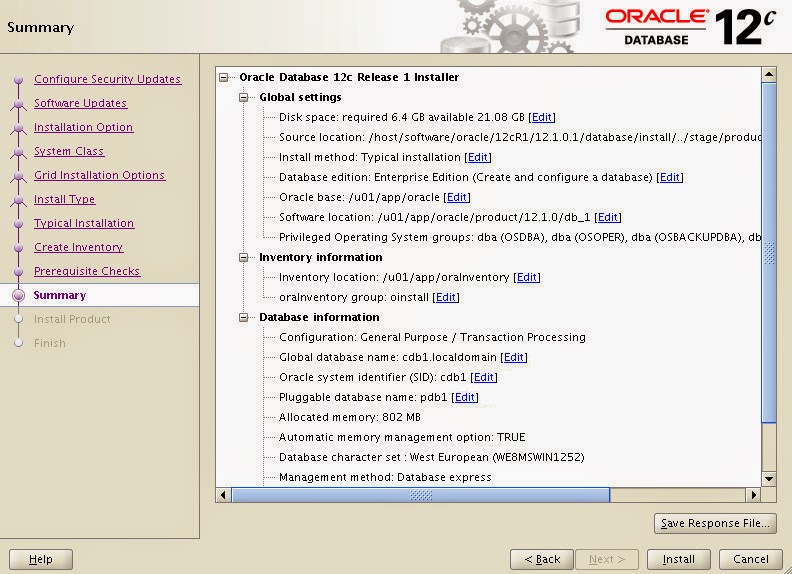Open the Installation Option step
Image resolution: width=792 pixels, height=574 pixels.
tap(83, 127)
